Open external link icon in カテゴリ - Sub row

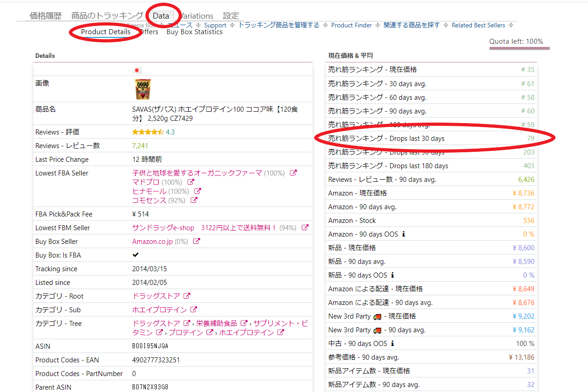point(194,309)
